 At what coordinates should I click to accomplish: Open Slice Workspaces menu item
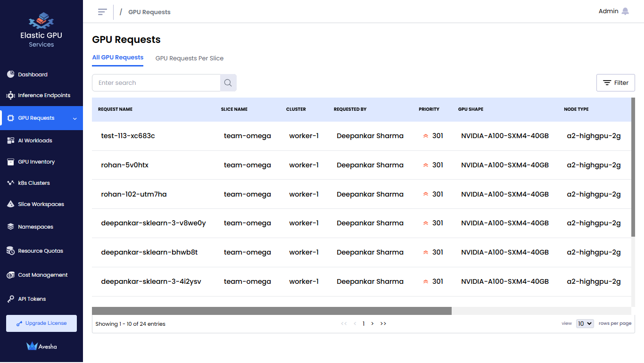coord(41,204)
